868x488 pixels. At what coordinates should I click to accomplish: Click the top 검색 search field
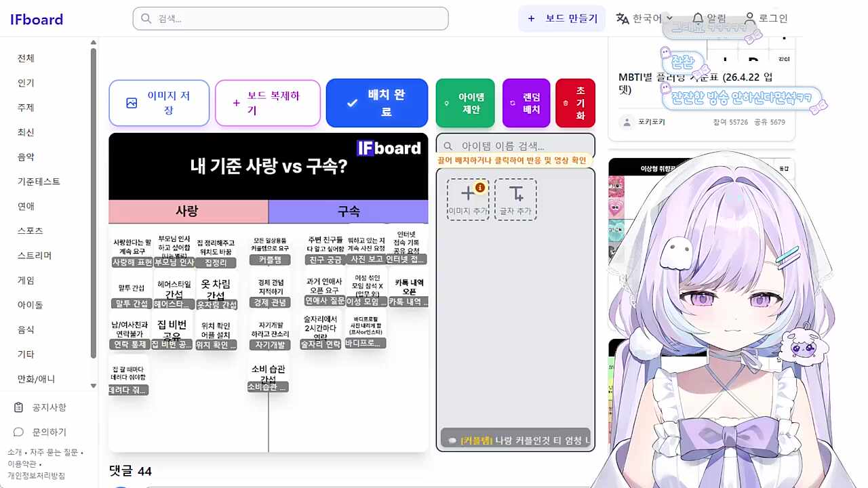[290, 18]
